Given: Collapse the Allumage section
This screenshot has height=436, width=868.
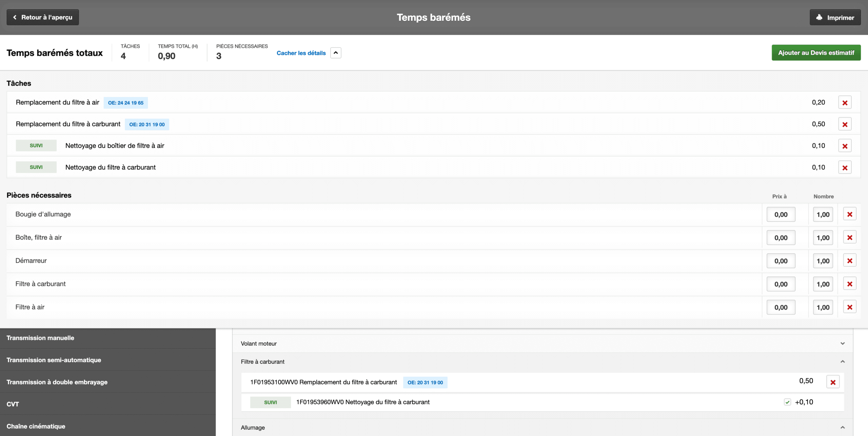Looking at the screenshot, I should [842, 428].
